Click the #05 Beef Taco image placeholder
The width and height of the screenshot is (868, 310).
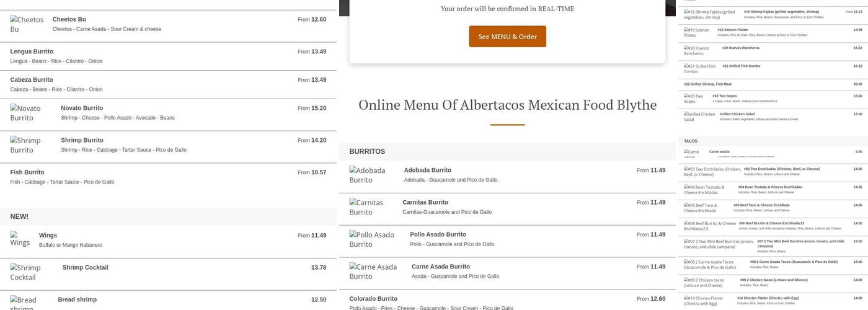[706, 208]
